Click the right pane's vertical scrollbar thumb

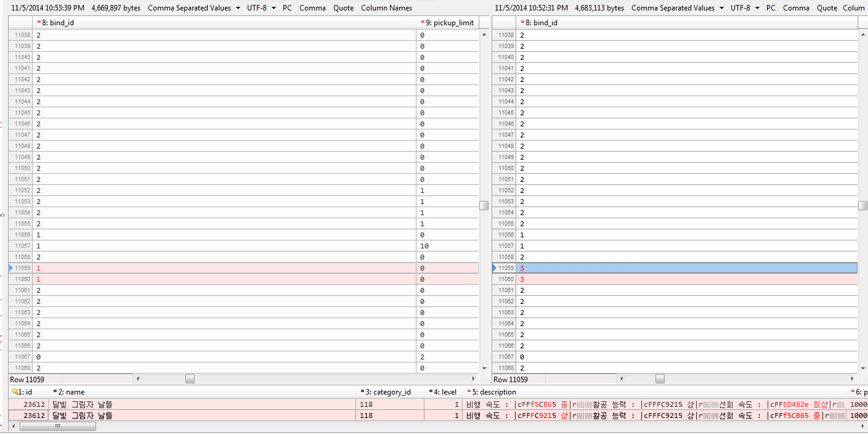(x=863, y=205)
